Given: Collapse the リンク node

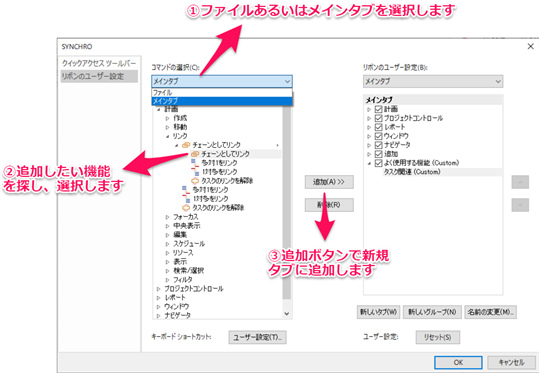Looking at the screenshot, I should click(167, 136).
